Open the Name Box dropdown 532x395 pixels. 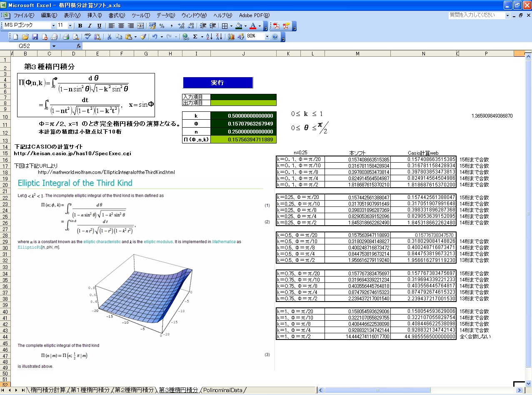54,46
